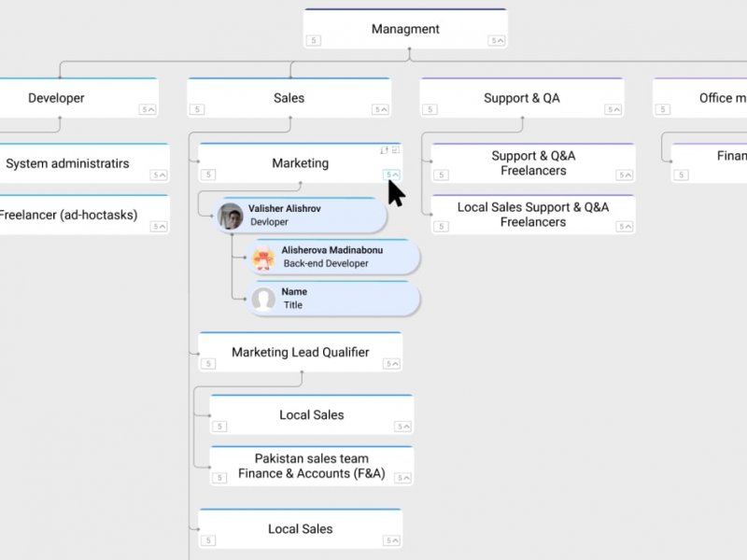
Task: Click the Managment node's left count badge
Action: (314, 40)
